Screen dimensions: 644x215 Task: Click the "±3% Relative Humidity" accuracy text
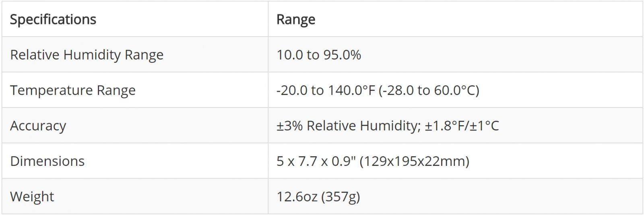click(x=346, y=126)
